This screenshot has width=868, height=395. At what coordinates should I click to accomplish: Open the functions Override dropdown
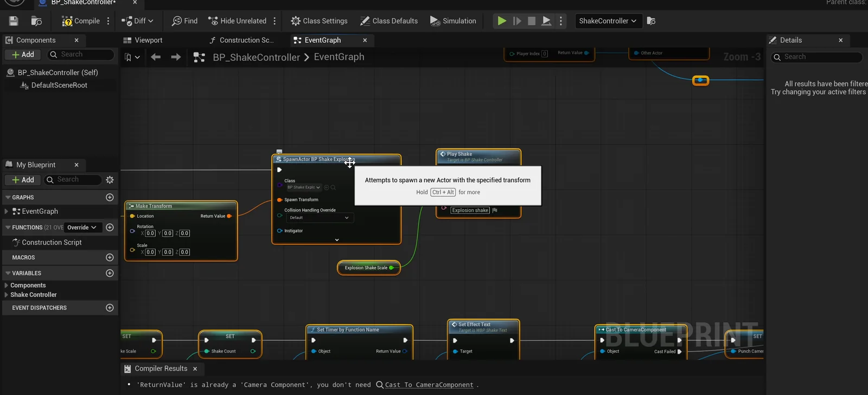click(x=82, y=228)
